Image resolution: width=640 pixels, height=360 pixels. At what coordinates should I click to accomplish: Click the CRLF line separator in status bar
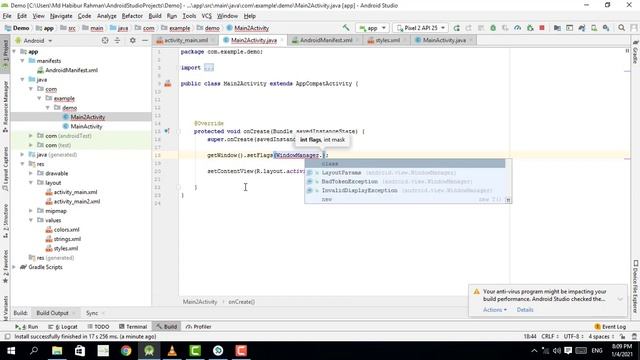click(x=549, y=337)
